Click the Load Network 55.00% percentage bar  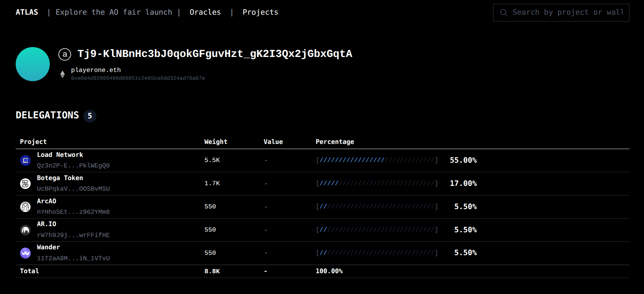[x=377, y=160]
